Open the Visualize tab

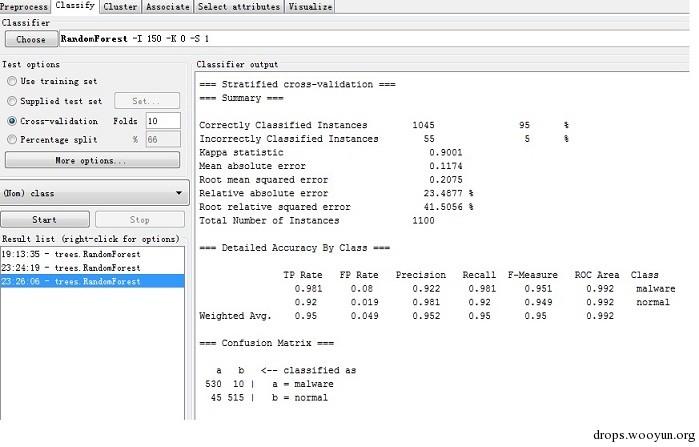pos(310,7)
